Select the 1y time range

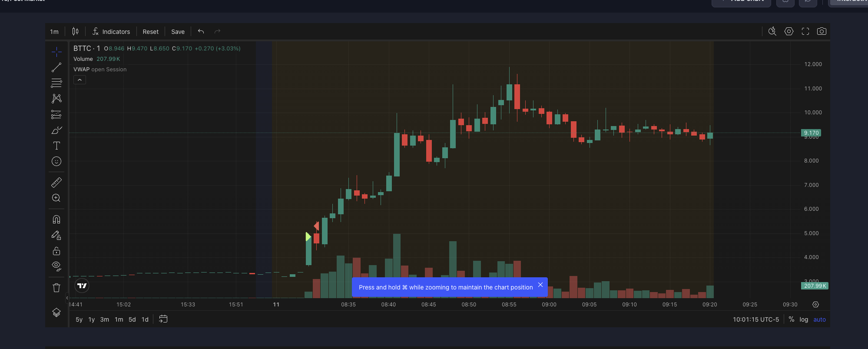[x=92, y=319]
